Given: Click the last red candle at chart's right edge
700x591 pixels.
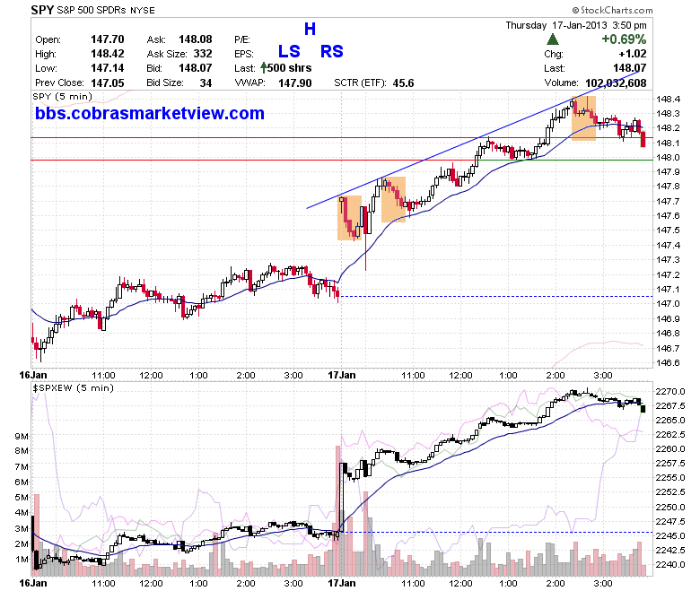Looking at the screenshot, I should tap(643, 139).
